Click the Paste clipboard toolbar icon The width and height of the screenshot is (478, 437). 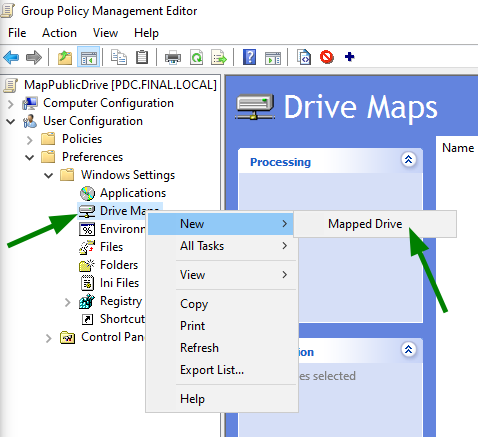[142, 57]
